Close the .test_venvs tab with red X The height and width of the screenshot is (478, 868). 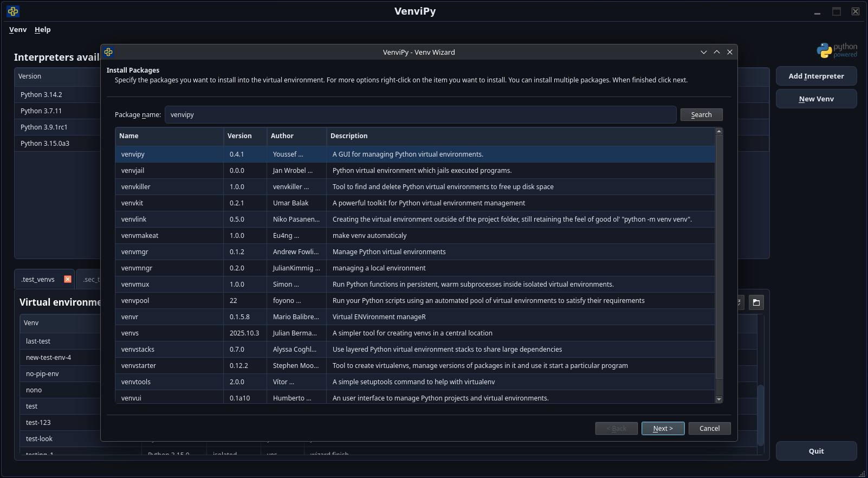click(x=68, y=279)
